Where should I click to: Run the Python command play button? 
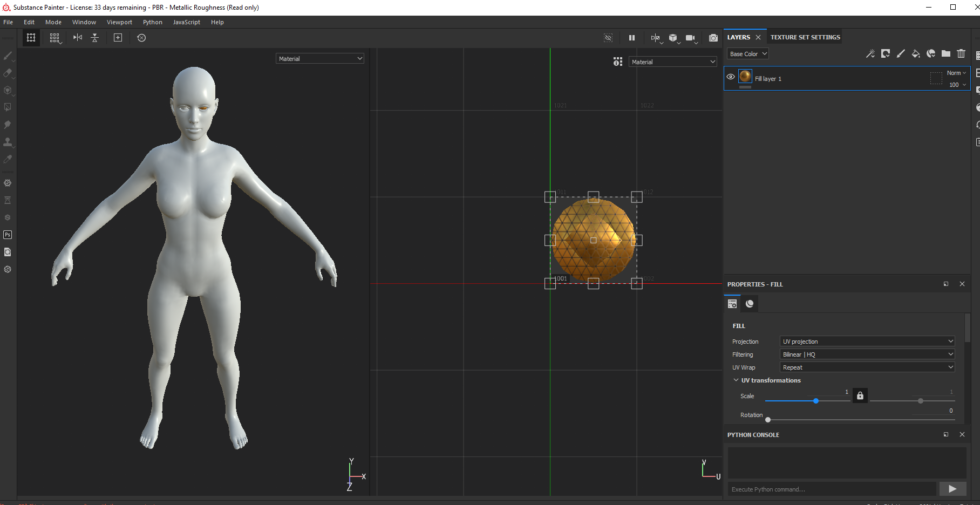952,489
